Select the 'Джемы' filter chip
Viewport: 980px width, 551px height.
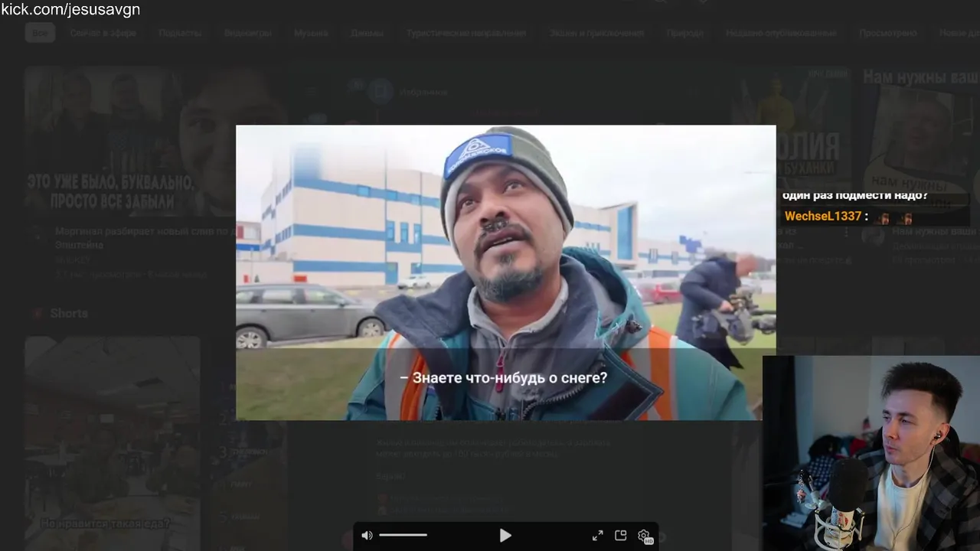pyautogui.click(x=367, y=33)
